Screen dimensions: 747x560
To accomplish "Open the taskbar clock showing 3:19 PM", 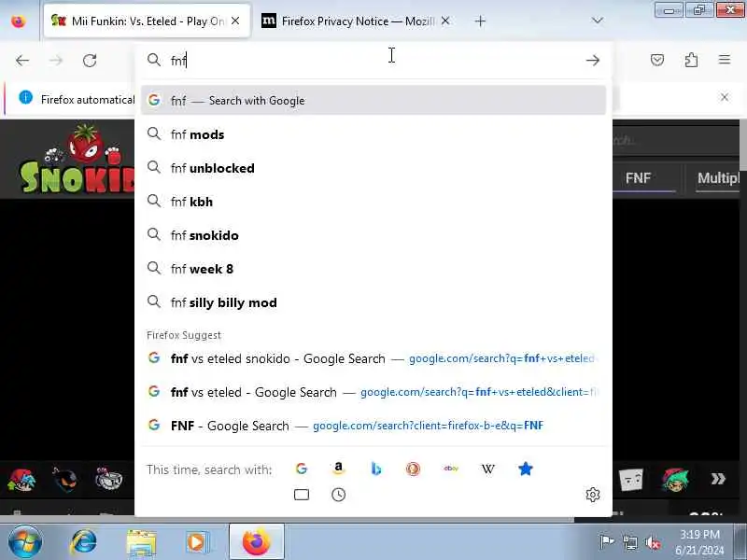I will 699,542.
